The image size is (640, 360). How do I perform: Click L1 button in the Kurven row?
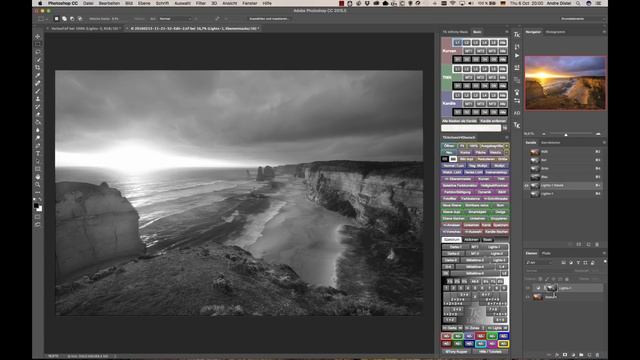tap(457, 42)
